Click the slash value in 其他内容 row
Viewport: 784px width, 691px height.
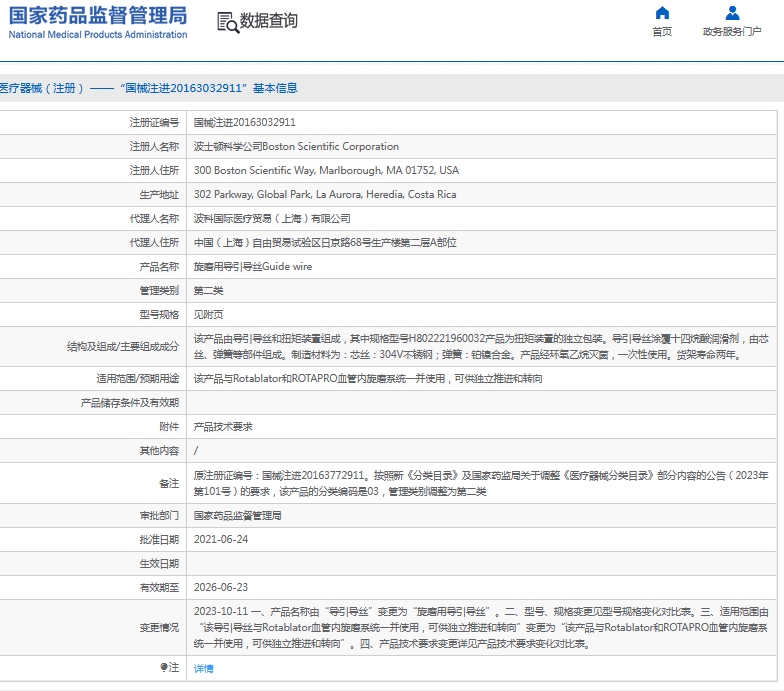pos(196,450)
